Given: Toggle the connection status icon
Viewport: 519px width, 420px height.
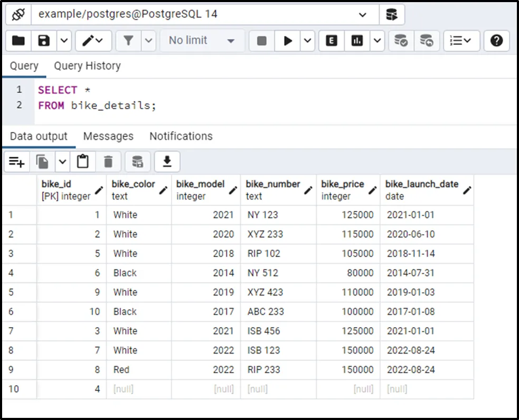Looking at the screenshot, I should [18, 14].
